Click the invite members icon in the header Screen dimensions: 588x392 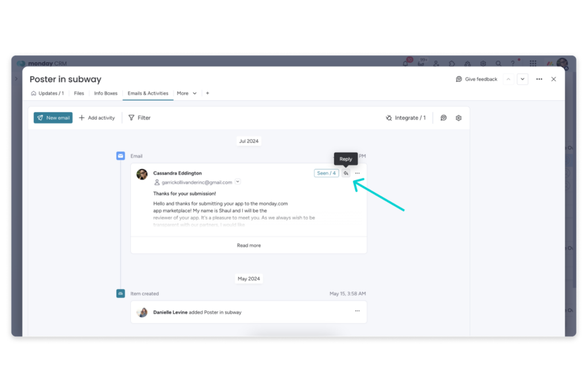click(x=436, y=64)
